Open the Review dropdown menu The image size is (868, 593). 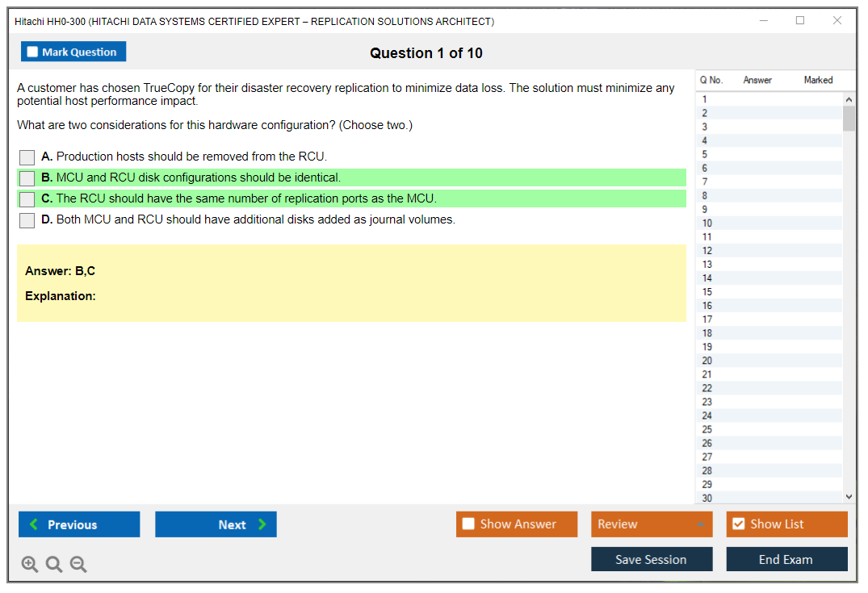651,524
